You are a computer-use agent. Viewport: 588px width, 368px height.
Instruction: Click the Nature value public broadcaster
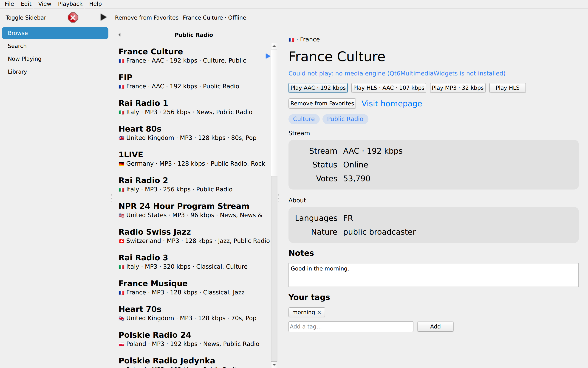pyautogui.click(x=379, y=232)
